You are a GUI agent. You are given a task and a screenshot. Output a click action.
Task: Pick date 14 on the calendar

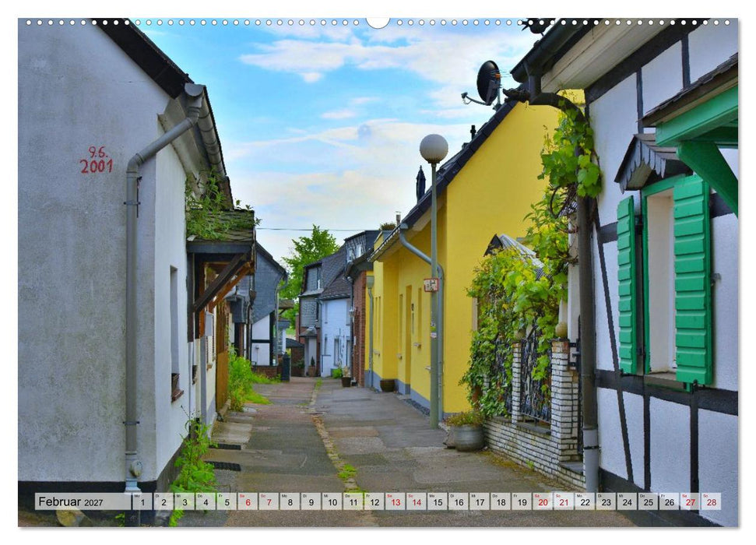[417, 501]
